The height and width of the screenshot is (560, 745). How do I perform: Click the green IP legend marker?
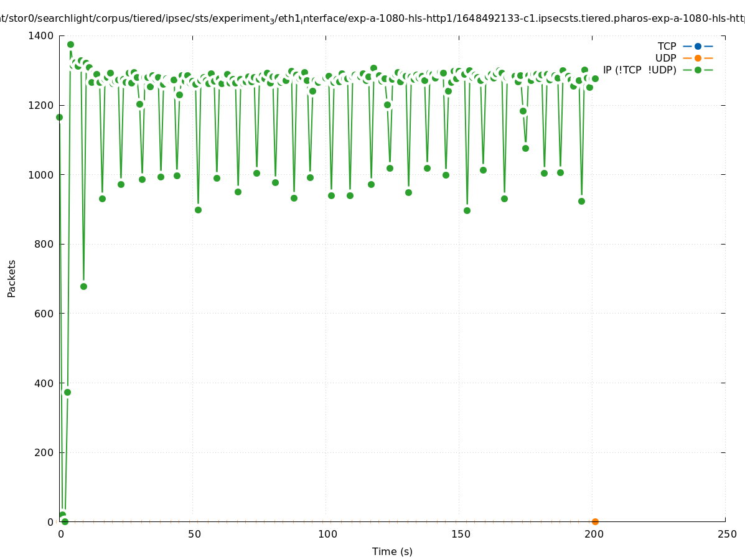[698, 70]
